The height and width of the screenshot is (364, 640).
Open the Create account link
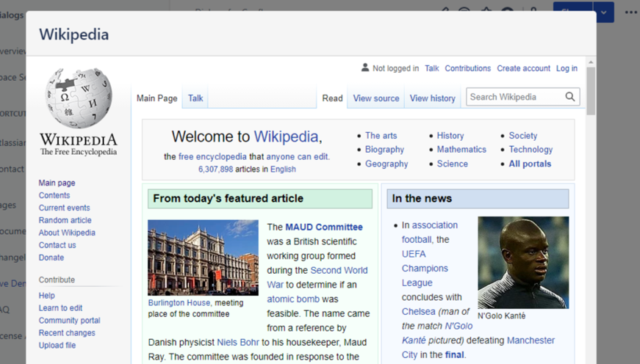tap(523, 68)
